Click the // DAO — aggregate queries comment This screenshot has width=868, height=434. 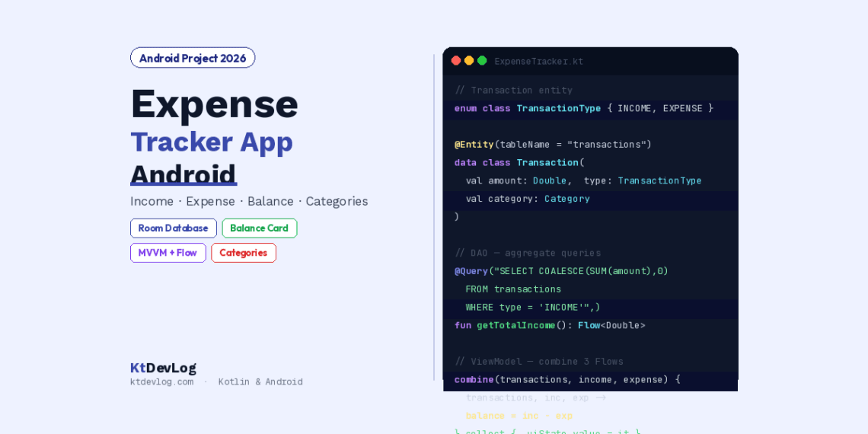(x=528, y=253)
